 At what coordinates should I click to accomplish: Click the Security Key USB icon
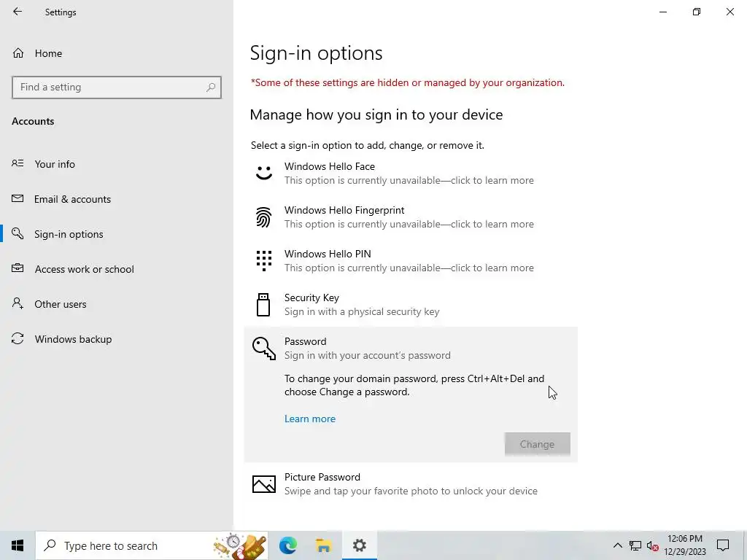coord(263,305)
